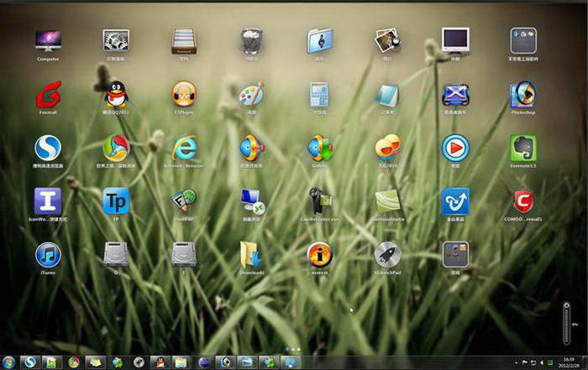This screenshot has height=370, width=588.
Task: Open volume speaker icon in tray
Action: (542, 363)
